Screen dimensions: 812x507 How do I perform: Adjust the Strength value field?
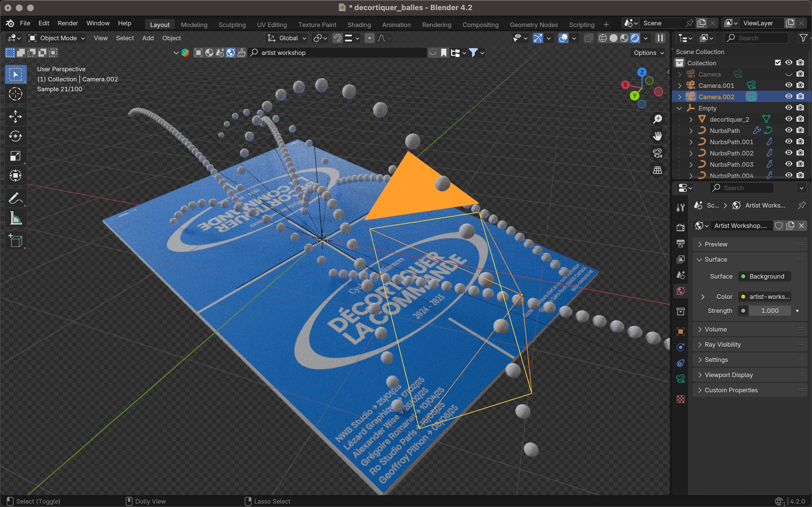click(x=769, y=311)
